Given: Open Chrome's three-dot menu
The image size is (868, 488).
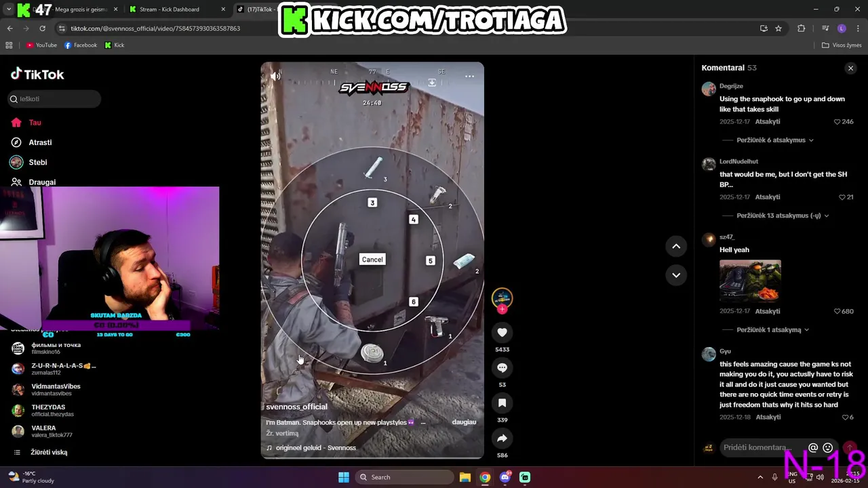Looking at the screenshot, I should point(858,28).
